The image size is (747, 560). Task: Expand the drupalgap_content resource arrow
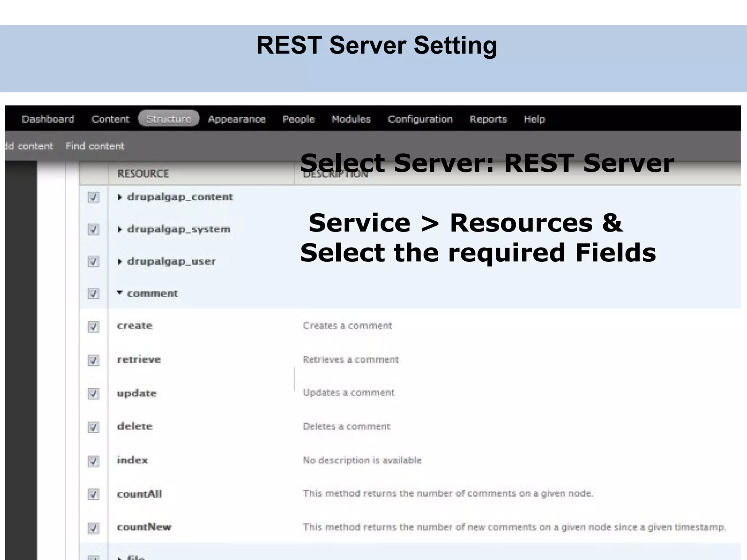click(120, 197)
